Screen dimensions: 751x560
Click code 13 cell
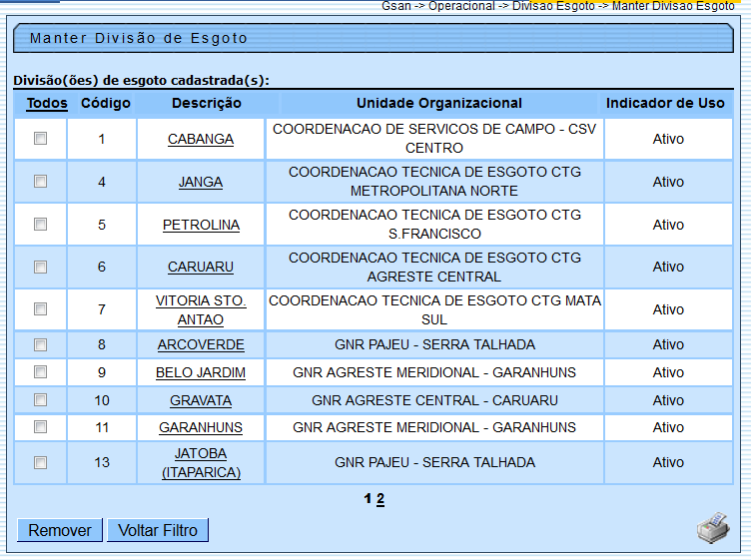click(x=102, y=462)
